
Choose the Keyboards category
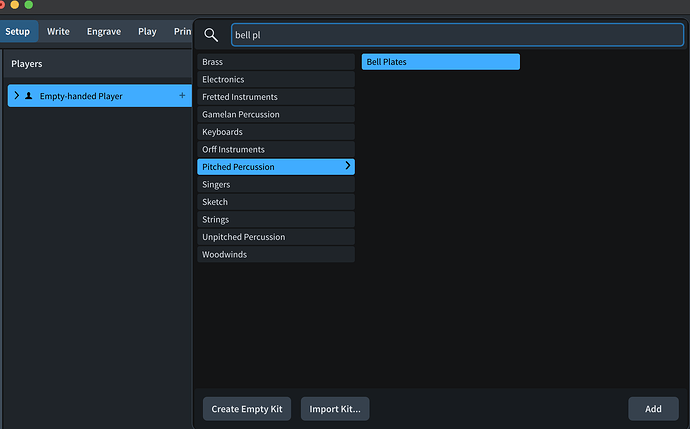[276, 132]
